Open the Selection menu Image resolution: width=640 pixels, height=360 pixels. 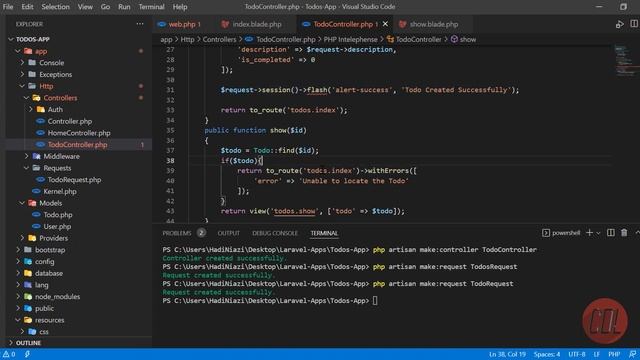point(56,7)
